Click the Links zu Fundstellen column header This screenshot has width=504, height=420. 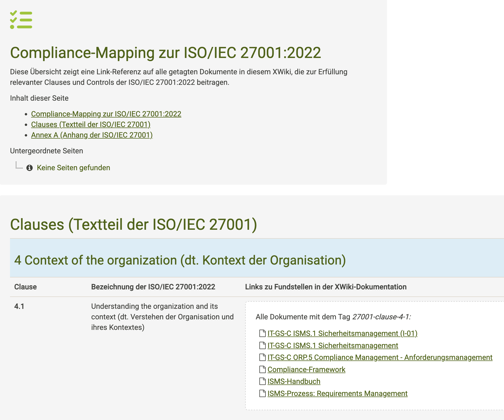coord(326,287)
